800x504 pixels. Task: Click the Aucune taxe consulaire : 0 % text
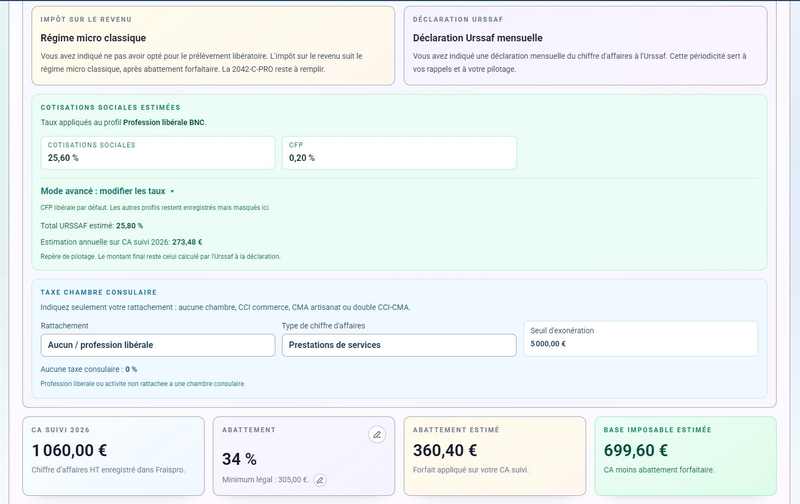click(x=89, y=369)
